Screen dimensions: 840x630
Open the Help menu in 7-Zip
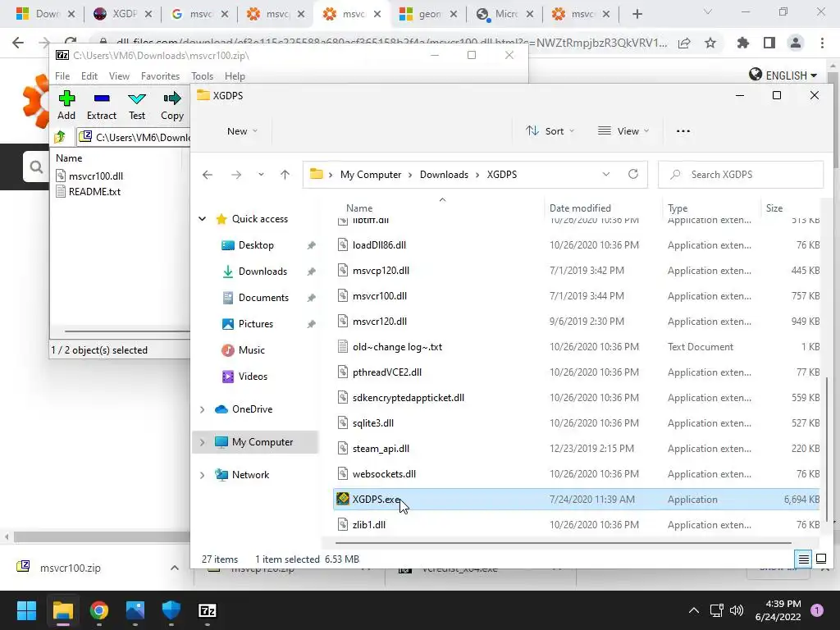coord(235,76)
